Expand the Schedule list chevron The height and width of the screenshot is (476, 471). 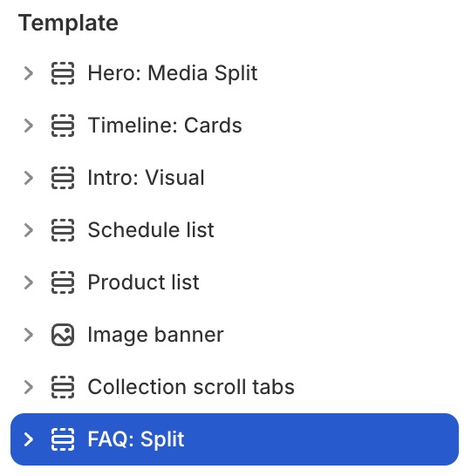click(x=29, y=230)
